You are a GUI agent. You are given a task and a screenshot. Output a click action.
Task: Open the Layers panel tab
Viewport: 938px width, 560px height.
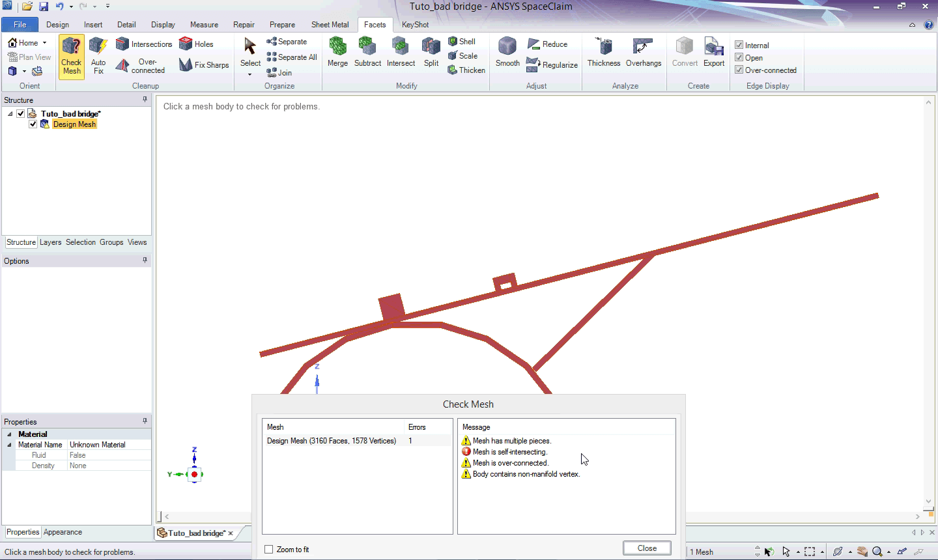point(50,242)
